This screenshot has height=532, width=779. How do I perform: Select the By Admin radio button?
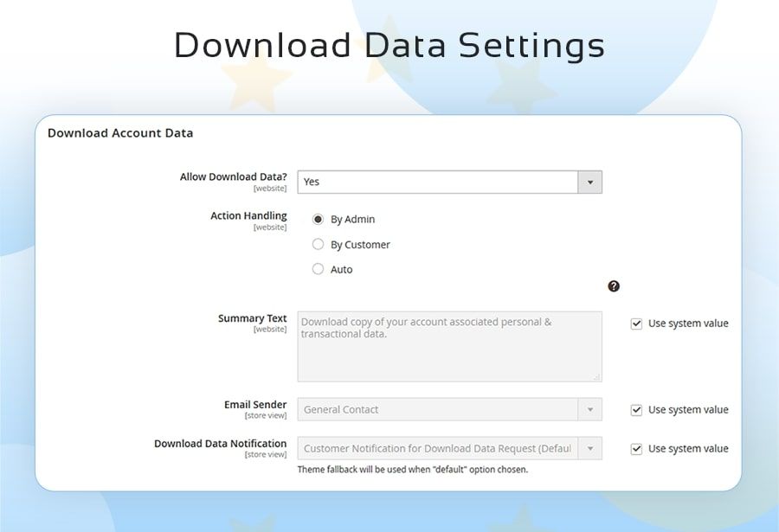(x=318, y=220)
